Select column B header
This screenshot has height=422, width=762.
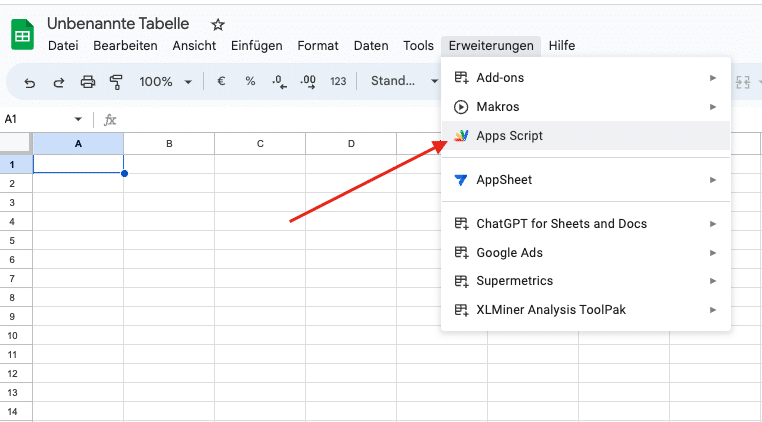[x=169, y=144]
